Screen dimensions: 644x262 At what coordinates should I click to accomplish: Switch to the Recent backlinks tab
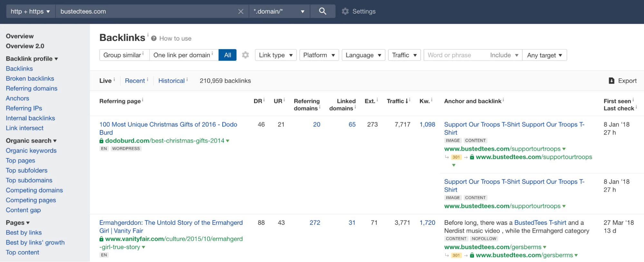135,81
